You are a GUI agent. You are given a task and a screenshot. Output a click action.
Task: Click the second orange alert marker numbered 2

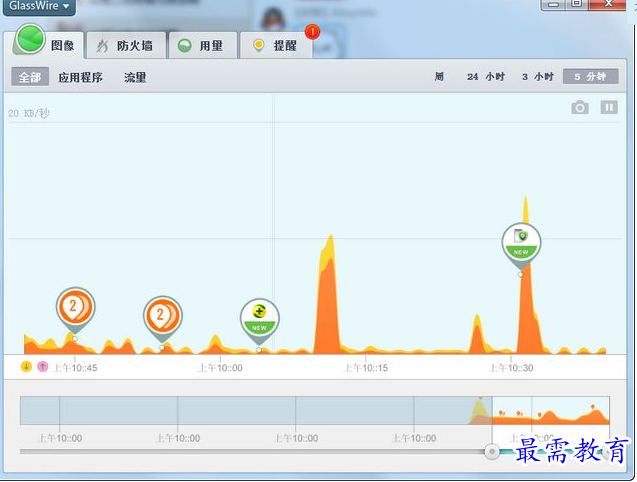[162, 316]
